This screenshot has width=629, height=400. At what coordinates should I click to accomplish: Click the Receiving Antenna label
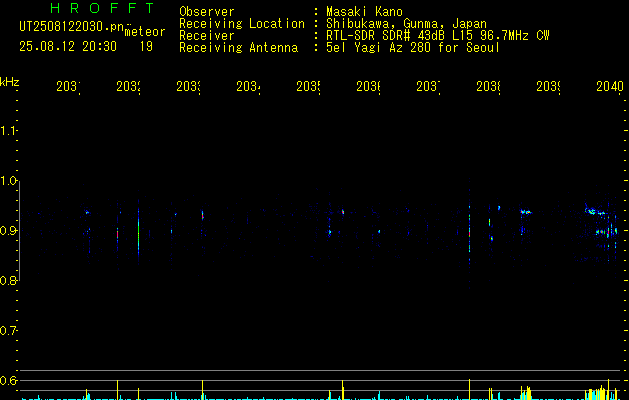(239, 48)
